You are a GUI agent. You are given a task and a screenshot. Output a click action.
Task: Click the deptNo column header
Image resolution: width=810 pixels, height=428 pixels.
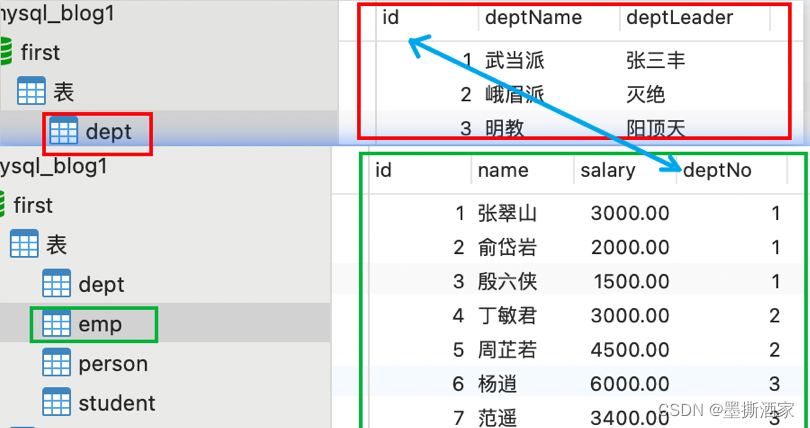(717, 170)
